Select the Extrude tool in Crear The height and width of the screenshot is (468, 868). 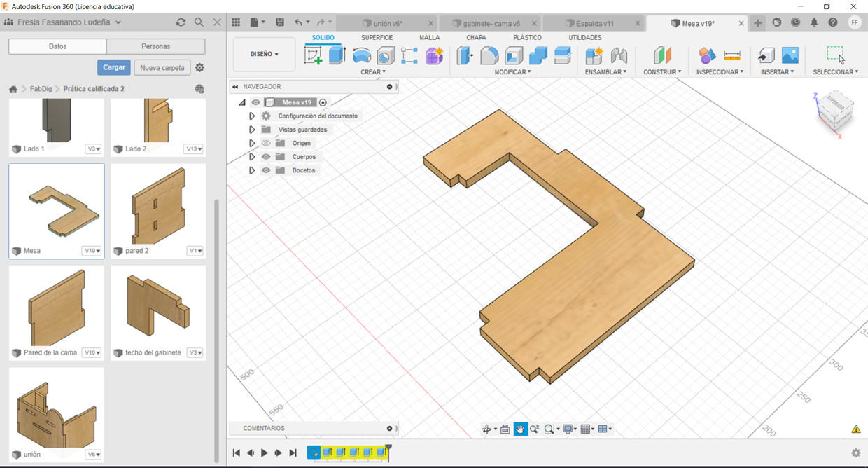(337, 56)
